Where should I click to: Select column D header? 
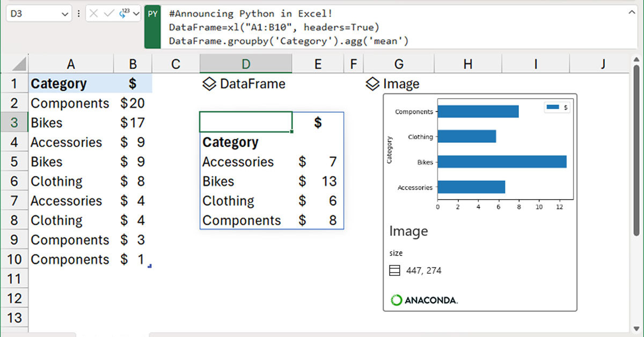245,64
